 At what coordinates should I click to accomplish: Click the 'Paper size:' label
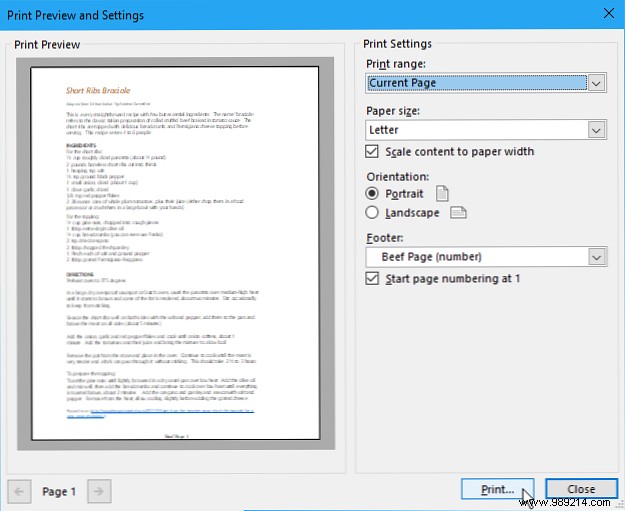tap(393, 111)
